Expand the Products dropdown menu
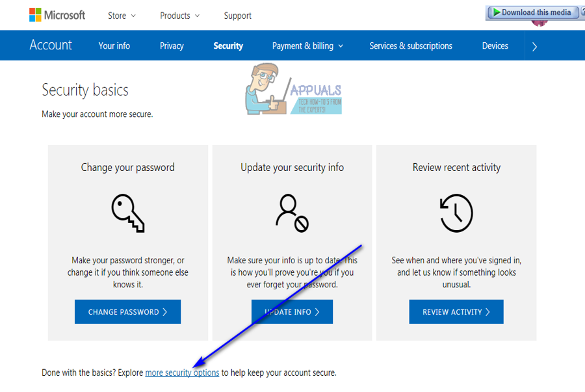 [179, 16]
